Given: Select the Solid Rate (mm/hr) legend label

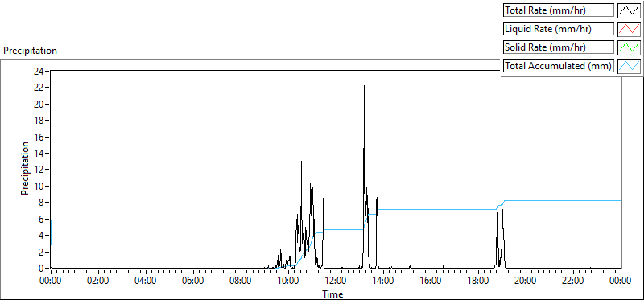Looking at the screenshot, I should pyautogui.click(x=559, y=47).
